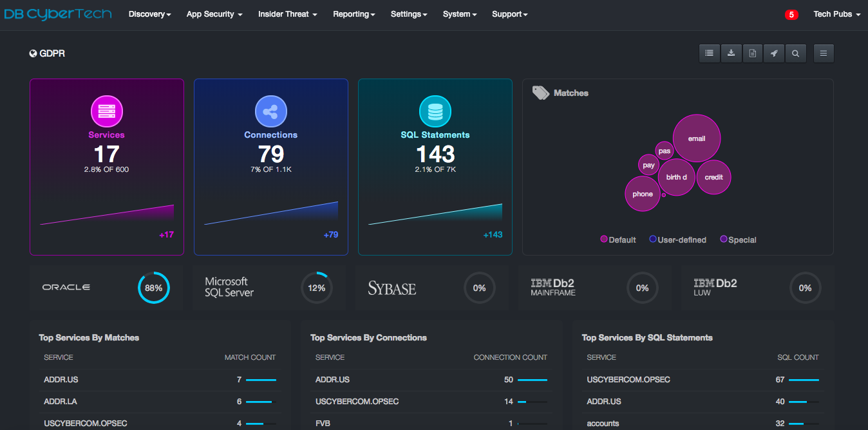Image resolution: width=868 pixels, height=430 pixels.
Task: Toggle the User-defined legend item
Action: [678, 239]
